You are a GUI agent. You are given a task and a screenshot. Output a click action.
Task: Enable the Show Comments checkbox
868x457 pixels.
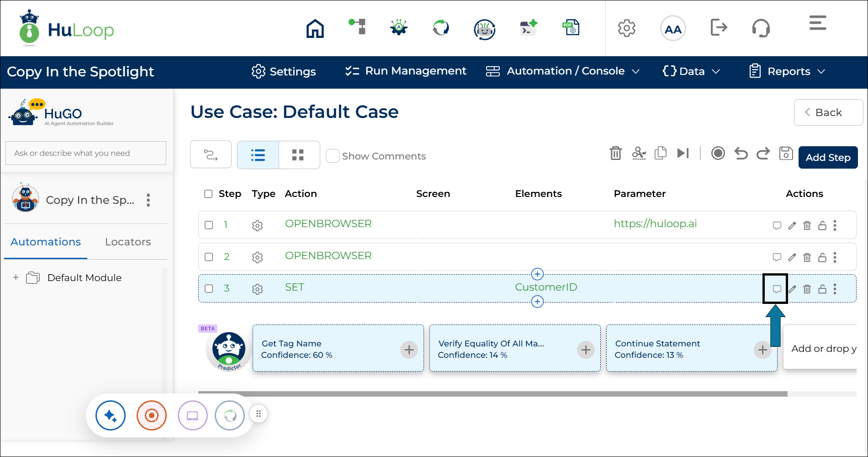tap(333, 156)
